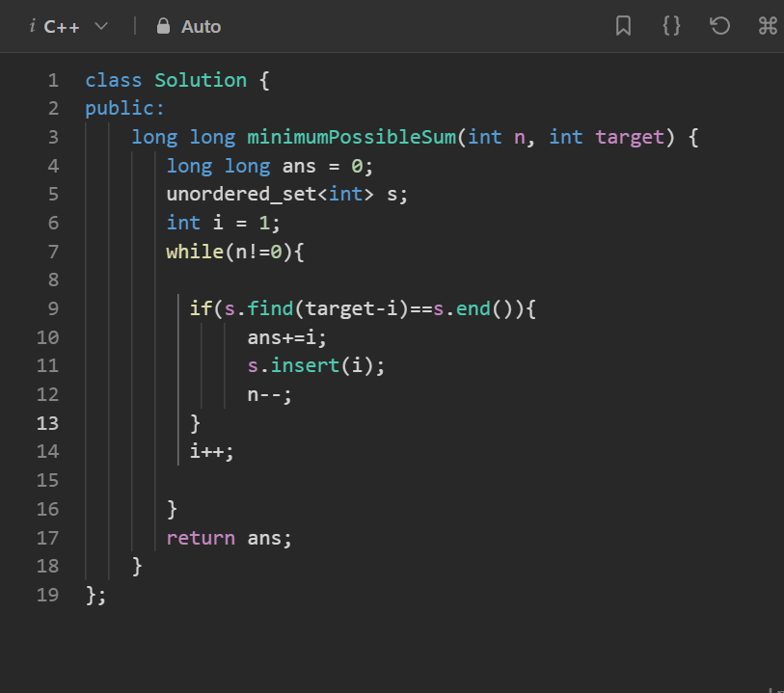Click the 'Solution' class name
Image resolution: width=784 pixels, height=693 pixels.
pyautogui.click(x=201, y=80)
